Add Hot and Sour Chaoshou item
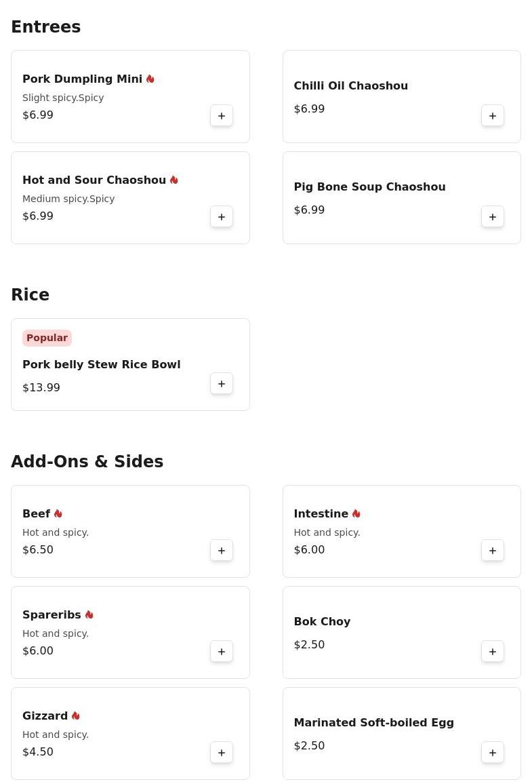 [222, 217]
